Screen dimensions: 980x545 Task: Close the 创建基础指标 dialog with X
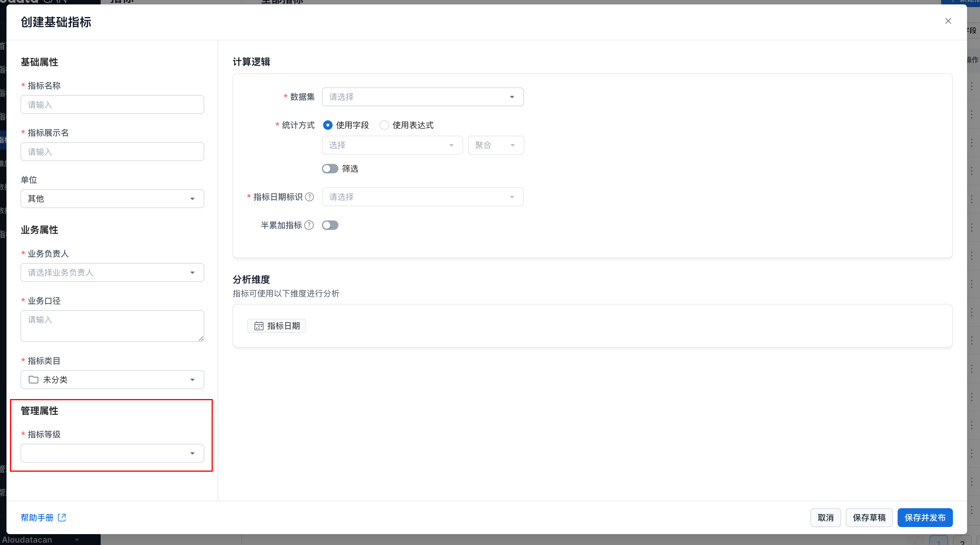(x=948, y=21)
